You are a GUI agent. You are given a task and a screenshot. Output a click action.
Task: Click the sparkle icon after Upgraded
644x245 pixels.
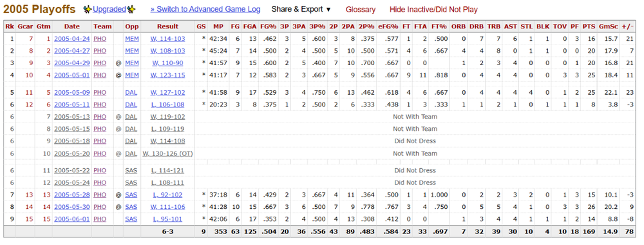pos(131,9)
